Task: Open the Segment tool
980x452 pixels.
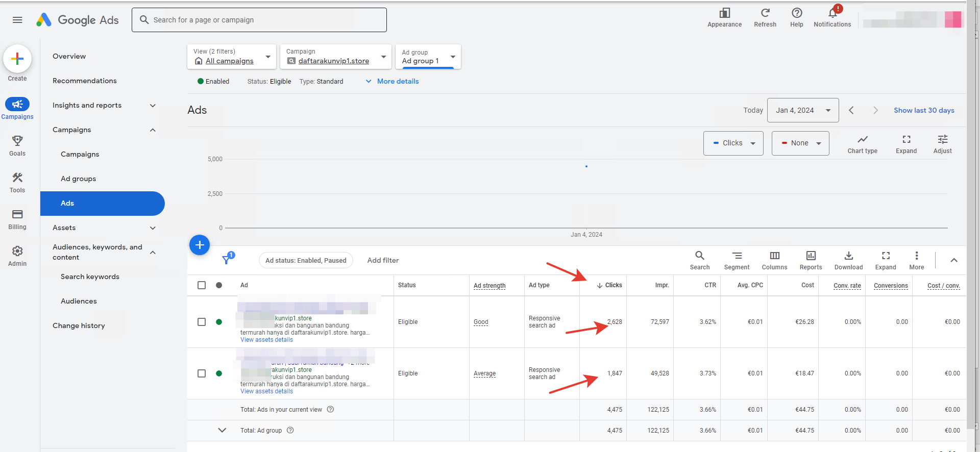Action: tap(737, 260)
